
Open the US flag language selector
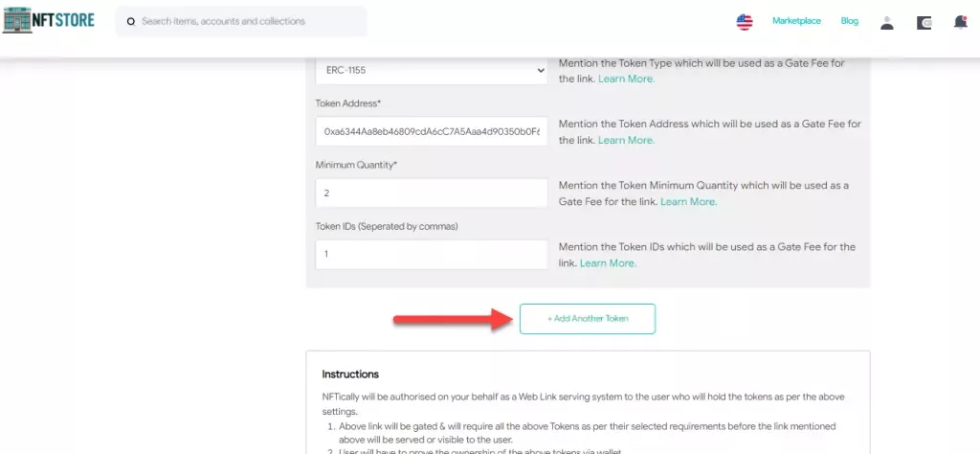point(744,21)
